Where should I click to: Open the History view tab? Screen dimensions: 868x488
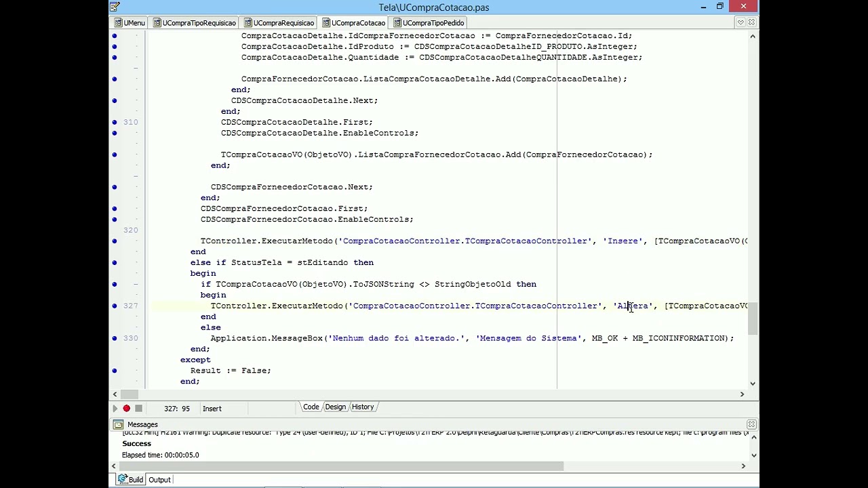tap(363, 407)
